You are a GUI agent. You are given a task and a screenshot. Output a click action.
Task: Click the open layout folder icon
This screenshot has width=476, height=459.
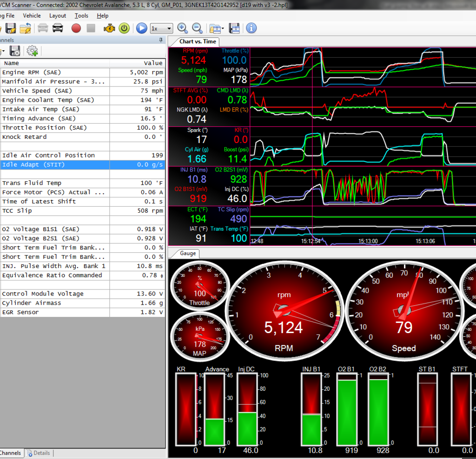(x=215, y=28)
